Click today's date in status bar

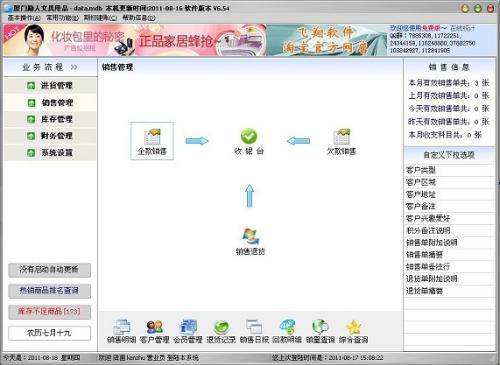point(42,358)
